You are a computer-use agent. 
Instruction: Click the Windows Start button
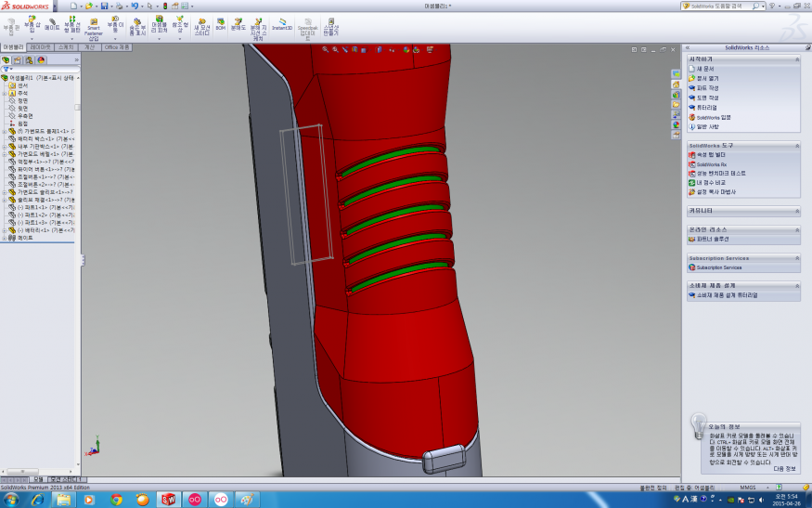pyautogui.click(x=11, y=500)
